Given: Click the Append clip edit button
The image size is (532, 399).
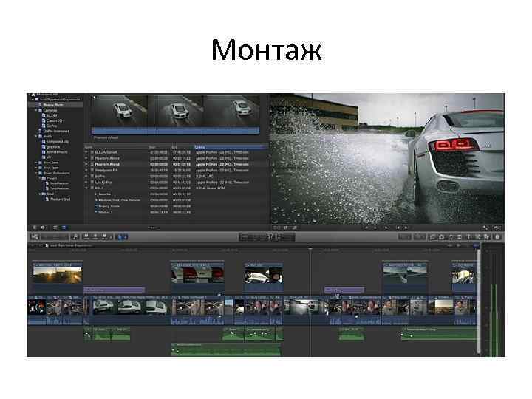Looking at the screenshot, I should 104,237.
